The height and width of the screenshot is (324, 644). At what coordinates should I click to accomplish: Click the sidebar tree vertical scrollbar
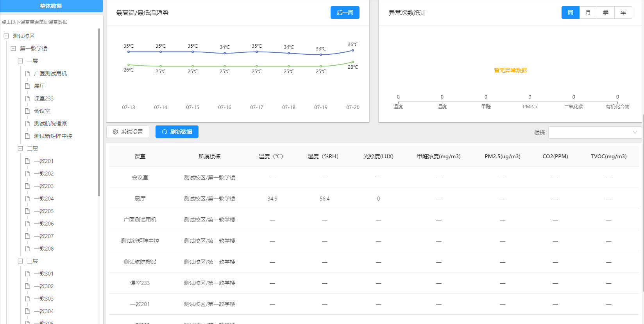[99, 112]
